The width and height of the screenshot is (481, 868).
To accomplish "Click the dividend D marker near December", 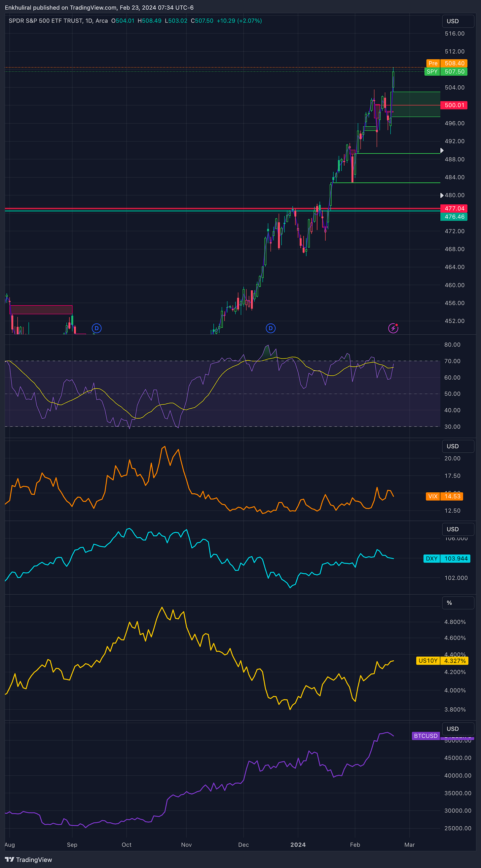I will pos(271,328).
